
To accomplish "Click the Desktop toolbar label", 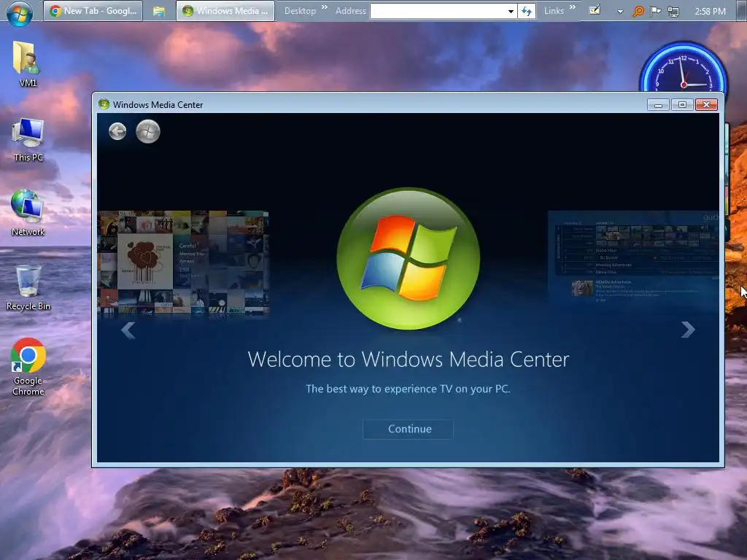I will [300, 10].
